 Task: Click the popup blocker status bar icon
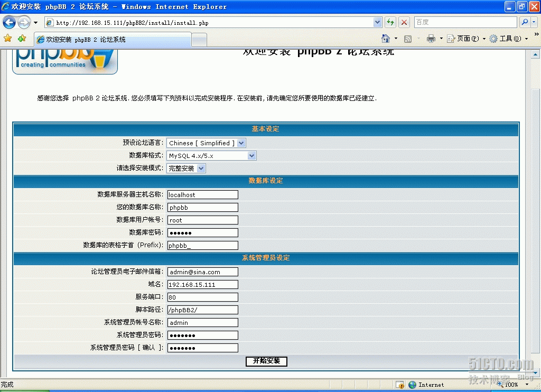[x=400, y=385]
